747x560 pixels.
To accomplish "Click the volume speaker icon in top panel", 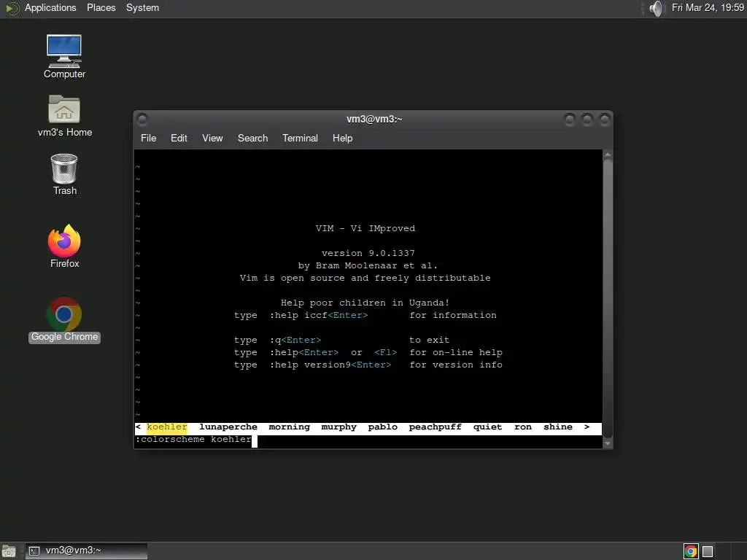I will [656, 8].
